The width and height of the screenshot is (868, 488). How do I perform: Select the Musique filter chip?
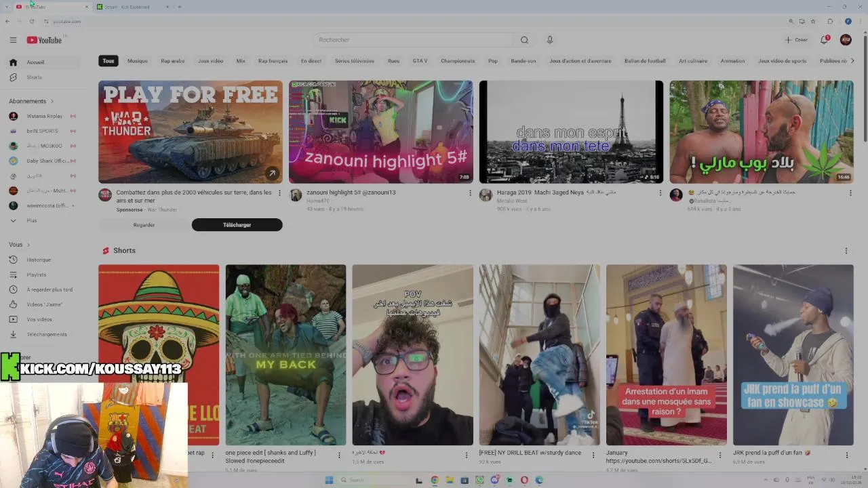pyautogui.click(x=138, y=61)
